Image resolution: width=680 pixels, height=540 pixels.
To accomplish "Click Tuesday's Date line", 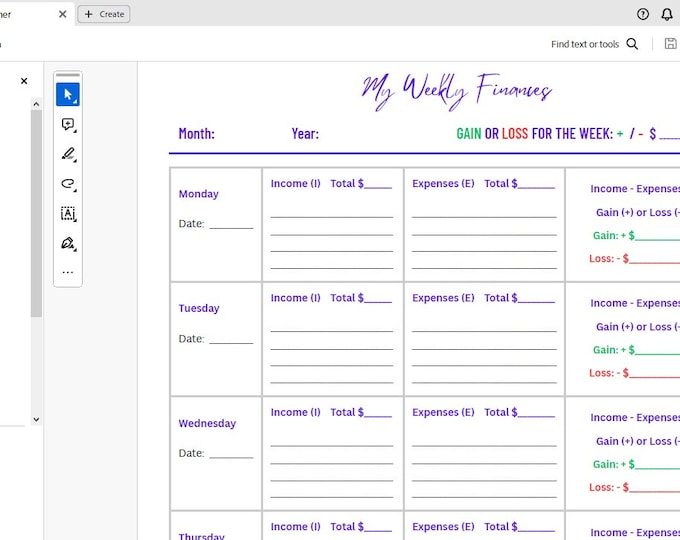I will pos(231,341).
